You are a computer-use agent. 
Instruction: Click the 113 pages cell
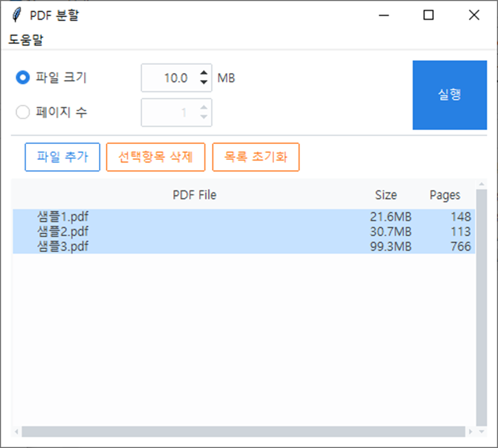[x=461, y=232]
